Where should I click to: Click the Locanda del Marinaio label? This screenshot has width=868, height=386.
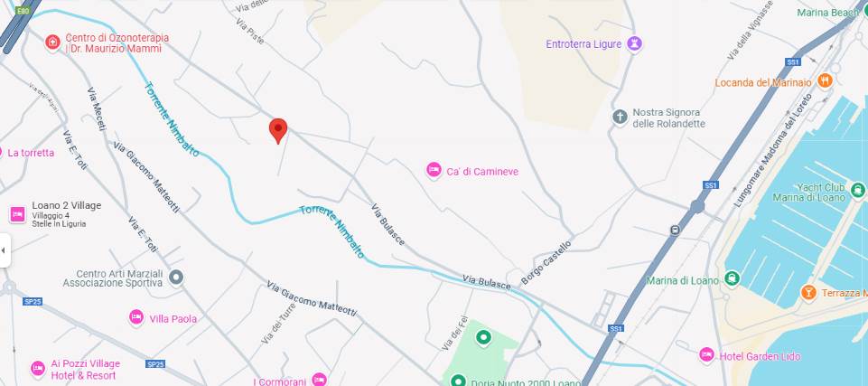tap(763, 82)
